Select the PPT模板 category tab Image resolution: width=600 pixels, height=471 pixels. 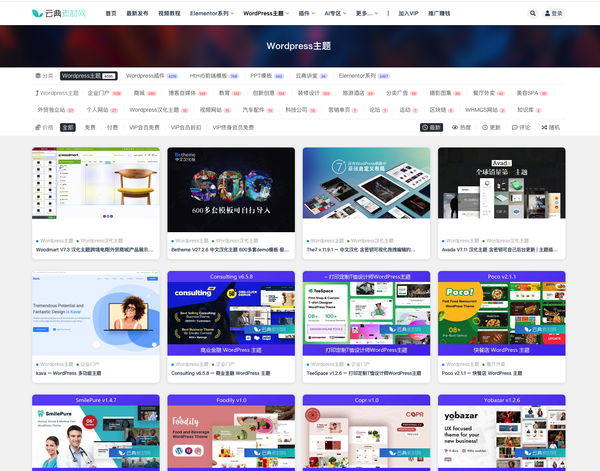[267, 76]
